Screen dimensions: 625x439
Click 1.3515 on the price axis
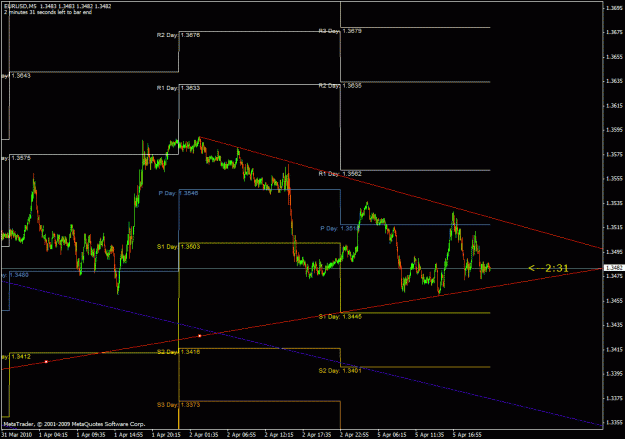pos(614,228)
